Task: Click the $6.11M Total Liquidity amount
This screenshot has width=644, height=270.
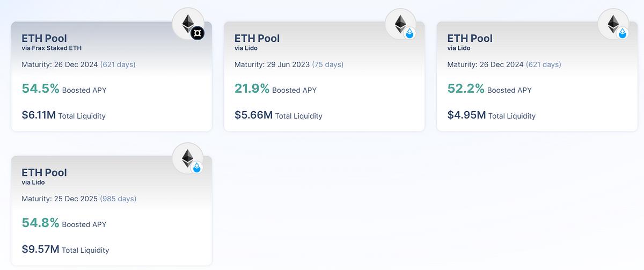Action: tap(39, 115)
